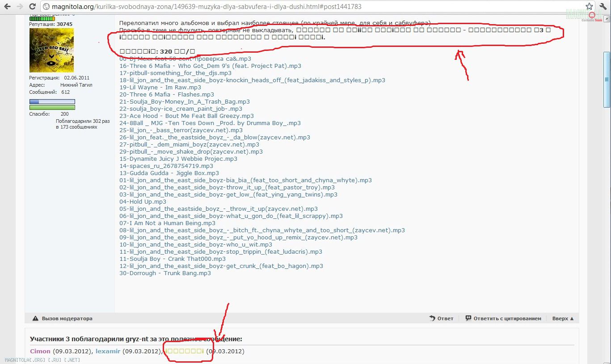Screen dimensions: 611x364
Task: Click message count '612'
Action: [66, 92]
